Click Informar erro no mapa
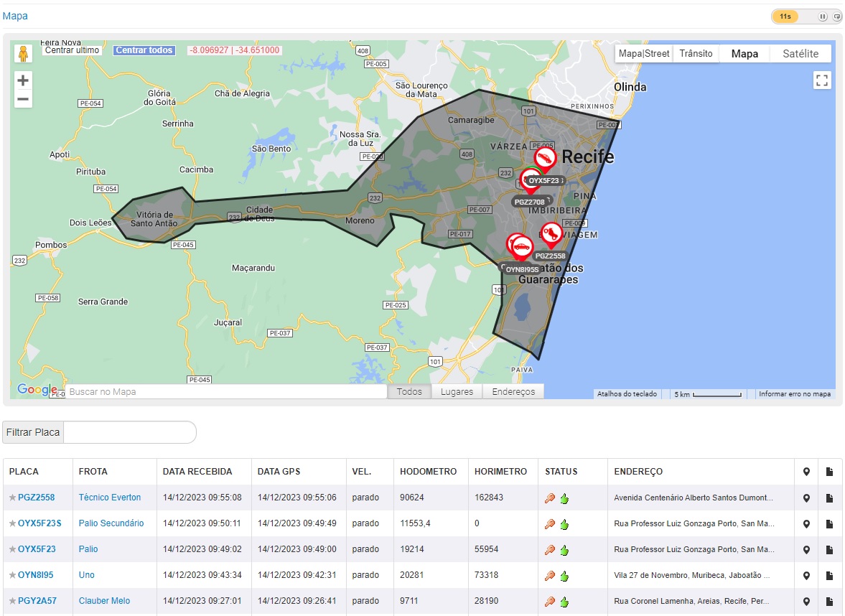Screen dimensions: 845x616 tap(795, 394)
